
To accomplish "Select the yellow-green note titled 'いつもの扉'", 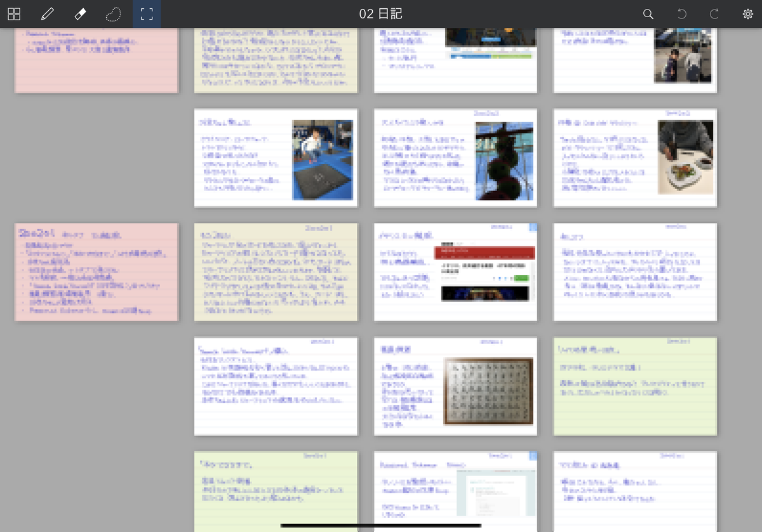I will 635,385.
